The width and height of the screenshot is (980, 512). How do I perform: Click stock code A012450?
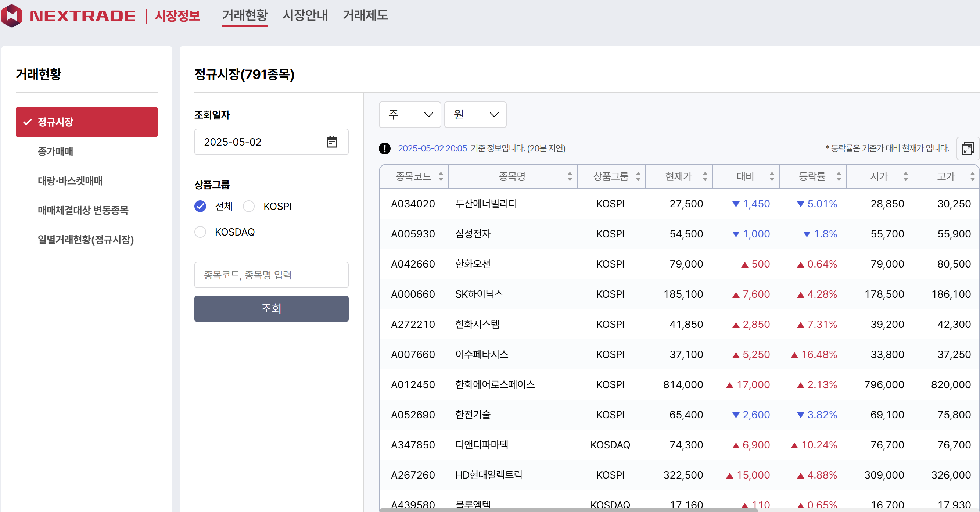(413, 384)
